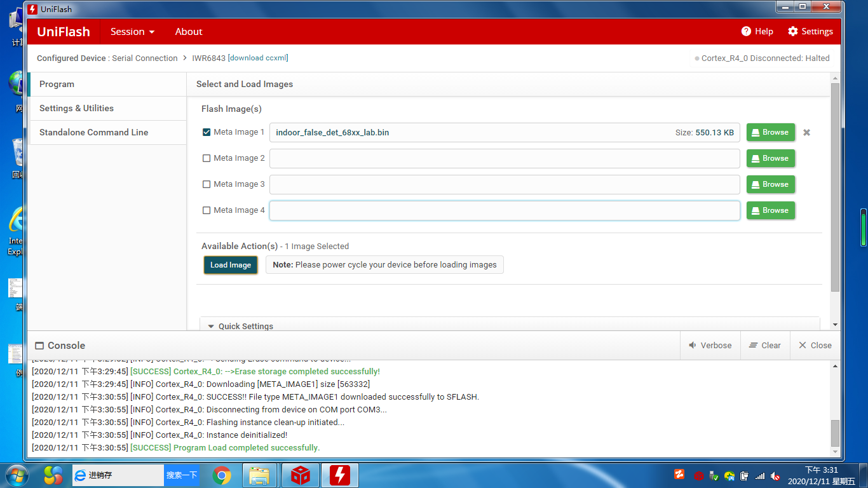The height and width of the screenshot is (488, 868).
Task: Select the Program tab in the sidebar
Action: pos(107,84)
